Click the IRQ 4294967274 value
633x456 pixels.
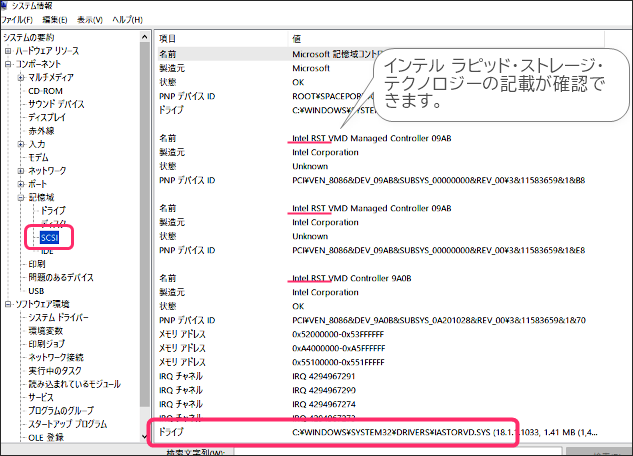[324, 404]
